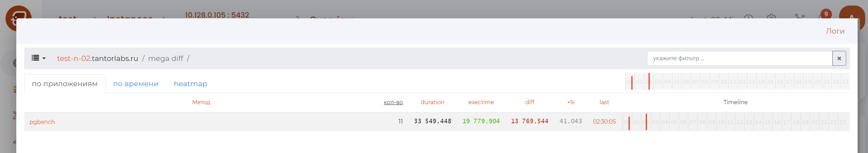Click the 'Логи' link
The image size is (868, 153).
coord(835,31)
